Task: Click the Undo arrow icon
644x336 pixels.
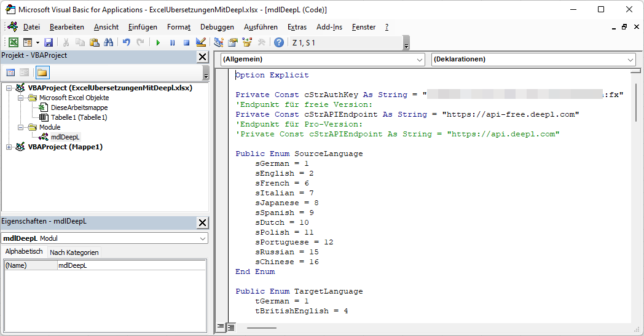Action: (x=126, y=42)
